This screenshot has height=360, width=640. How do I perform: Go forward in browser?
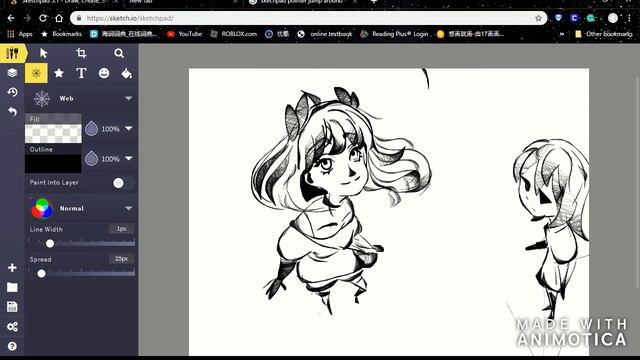point(27,18)
